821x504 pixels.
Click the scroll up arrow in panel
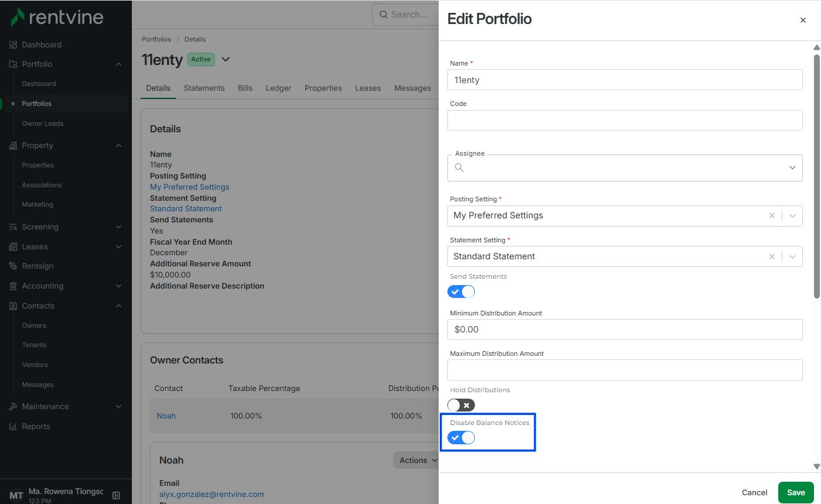tap(816, 47)
